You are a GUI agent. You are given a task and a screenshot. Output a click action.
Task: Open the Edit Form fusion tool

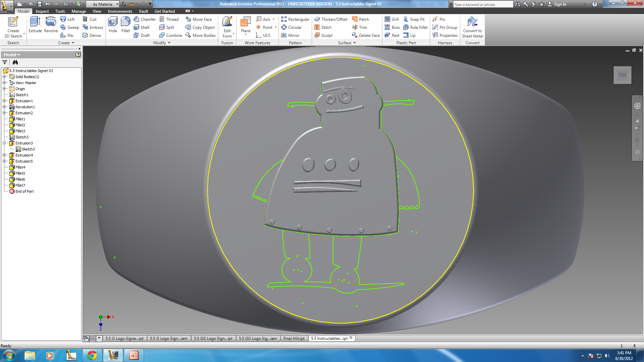(x=227, y=27)
